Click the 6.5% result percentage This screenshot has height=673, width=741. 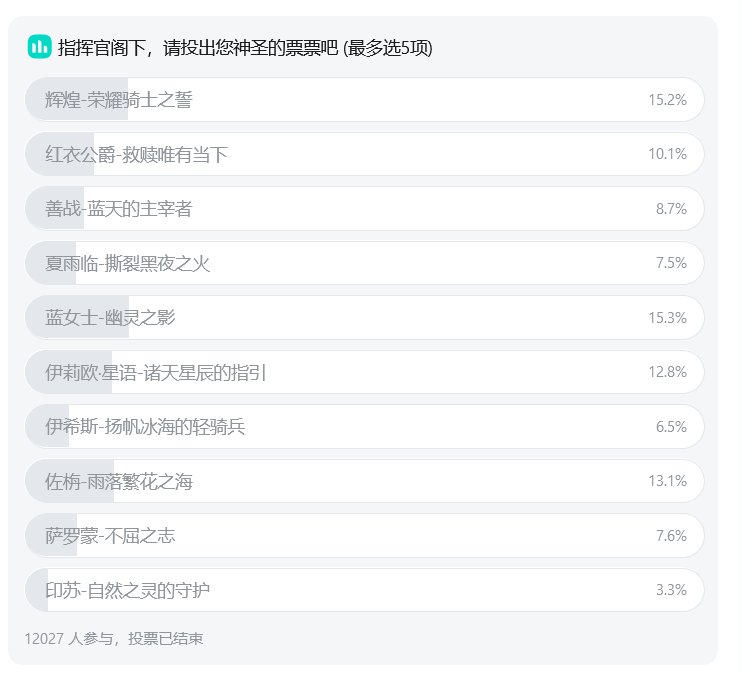[x=671, y=427]
